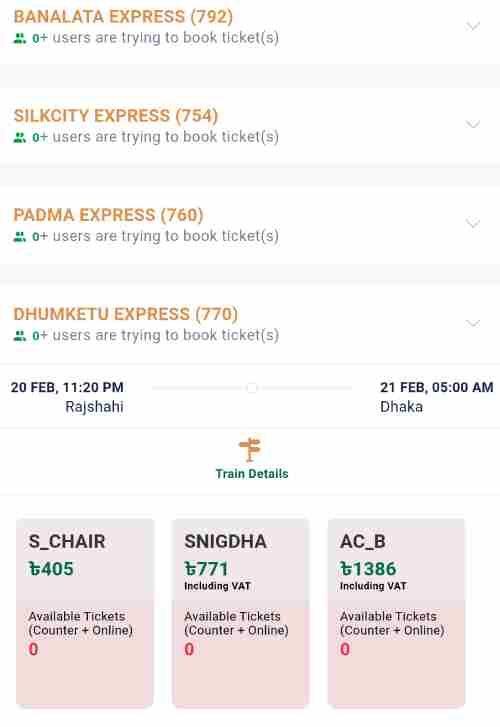Click the Rajshahi departure station label

tap(94, 407)
